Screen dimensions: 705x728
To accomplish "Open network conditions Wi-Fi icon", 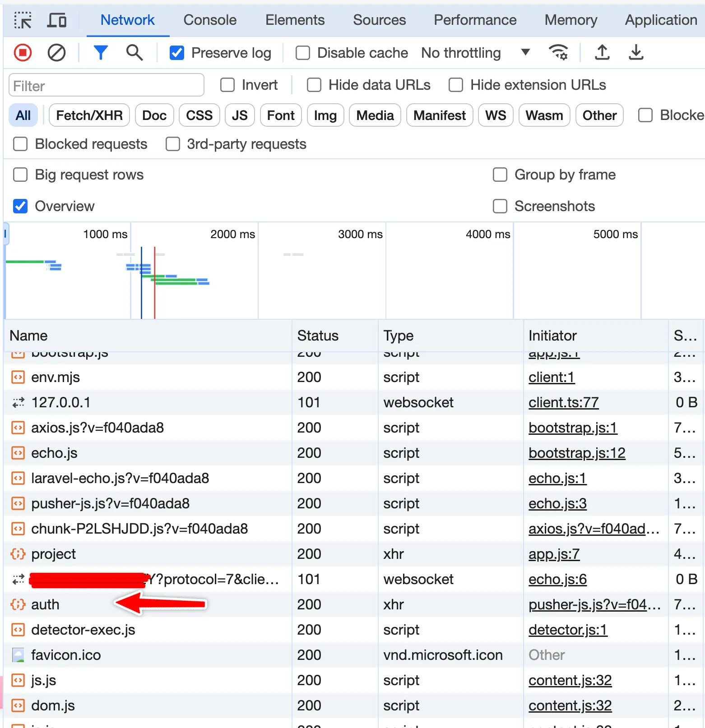I will coord(558,53).
